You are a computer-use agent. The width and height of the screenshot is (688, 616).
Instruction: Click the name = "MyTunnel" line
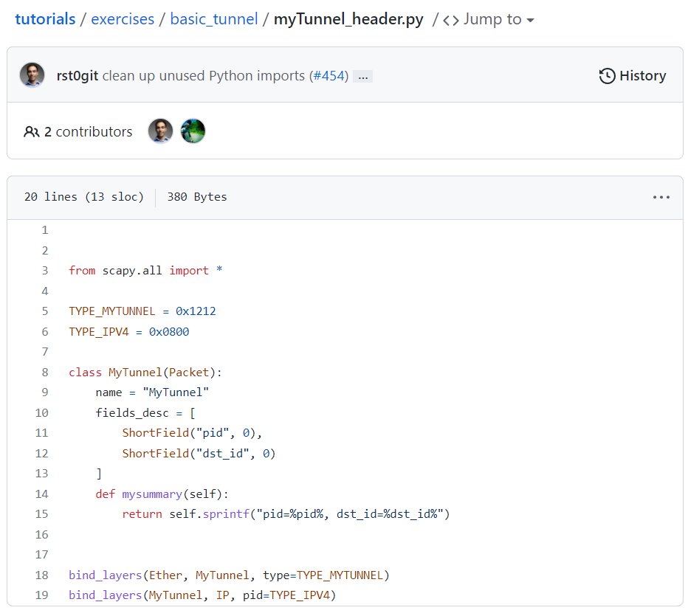pos(152,392)
